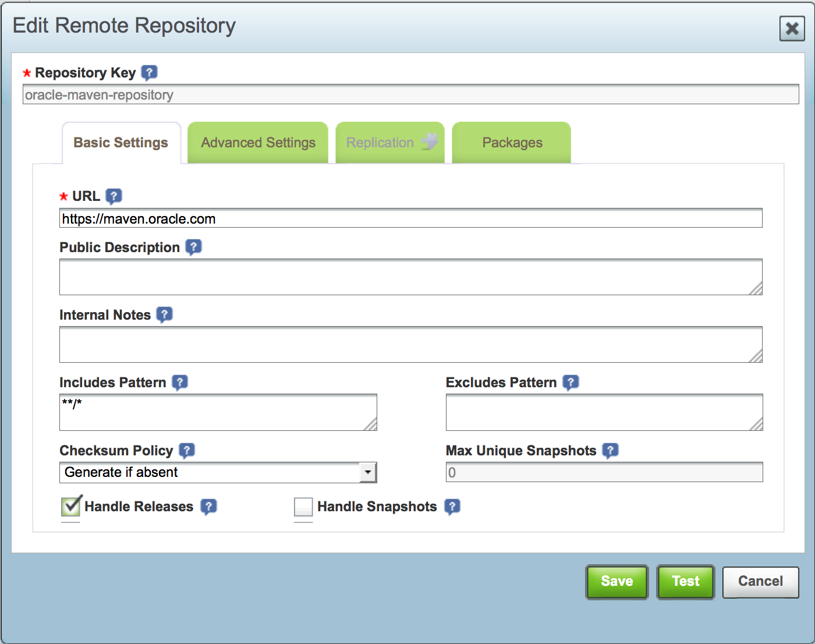This screenshot has height=644, width=815.
Task: Open Includes Pattern help icon
Action: 180,382
